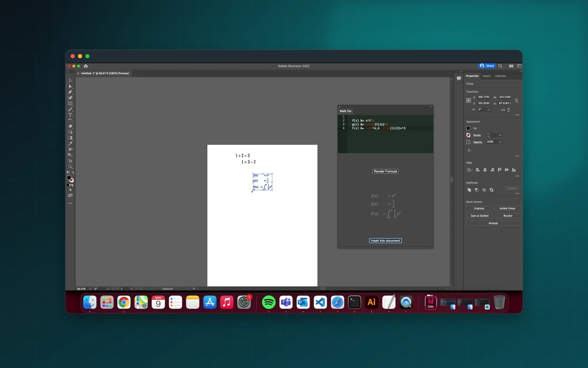This screenshot has height=368, width=588.
Task: Select the Artboard tool
Action: pyautogui.click(x=70, y=161)
